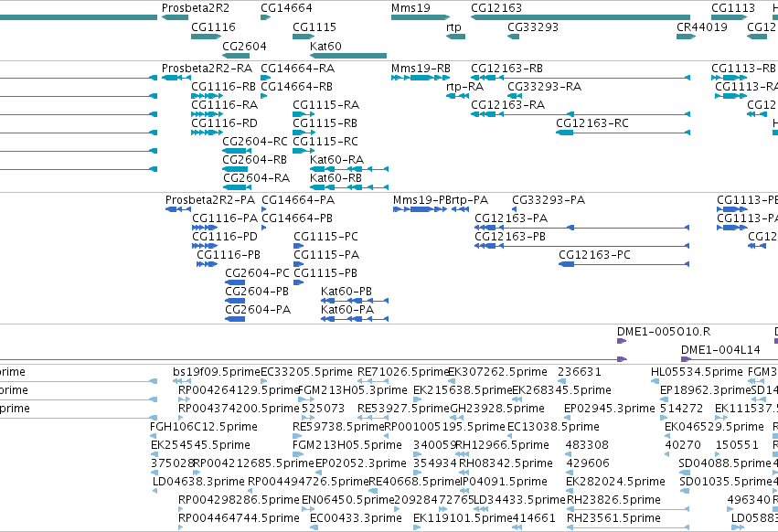This screenshot has height=532, width=778.
Task: Click the Kat60 gene label
Action: pos(325,46)
